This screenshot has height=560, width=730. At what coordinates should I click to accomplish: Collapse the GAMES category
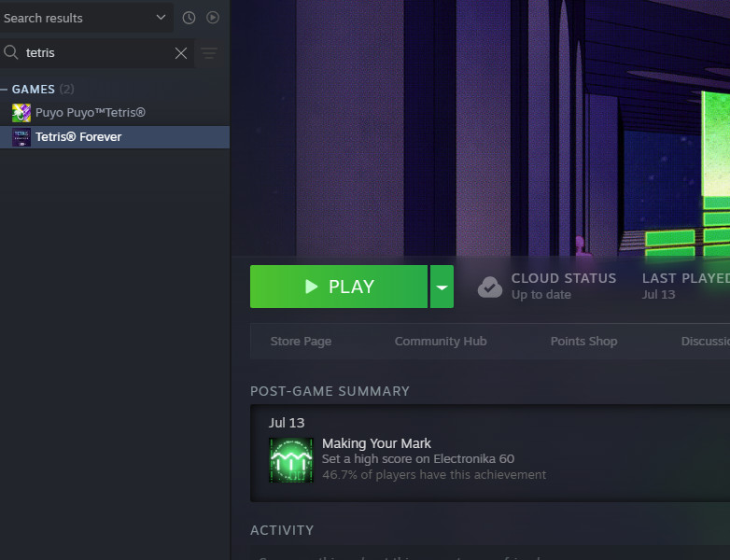click(4, 89)
